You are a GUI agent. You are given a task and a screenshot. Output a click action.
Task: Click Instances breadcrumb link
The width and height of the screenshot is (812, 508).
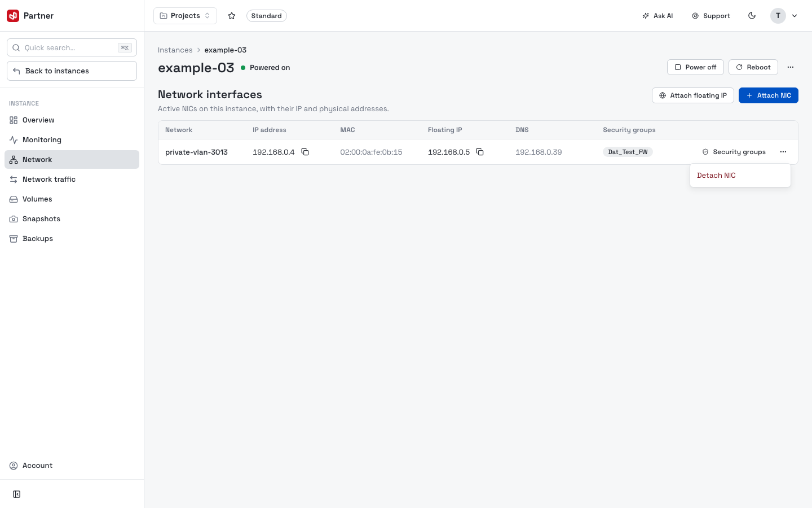click(x=175, y=50)
